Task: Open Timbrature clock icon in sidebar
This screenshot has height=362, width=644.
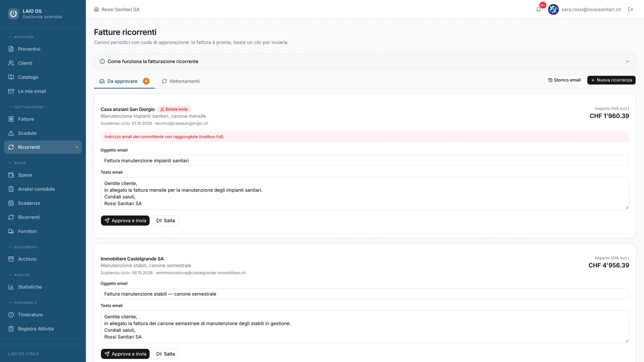Action: coord(11,315)
